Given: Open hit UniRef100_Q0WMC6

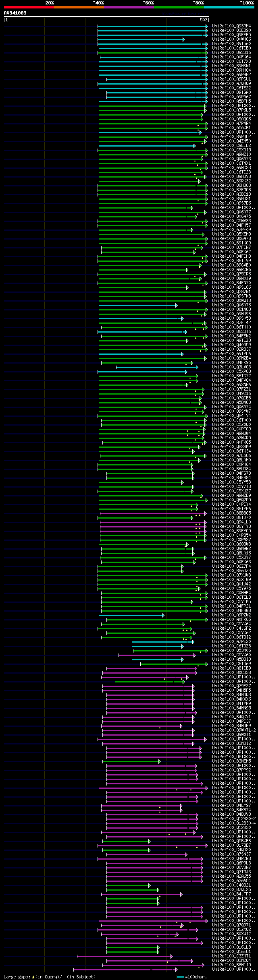Looking at the screenshot, I should pyautogui.click(x=231, y=39).
